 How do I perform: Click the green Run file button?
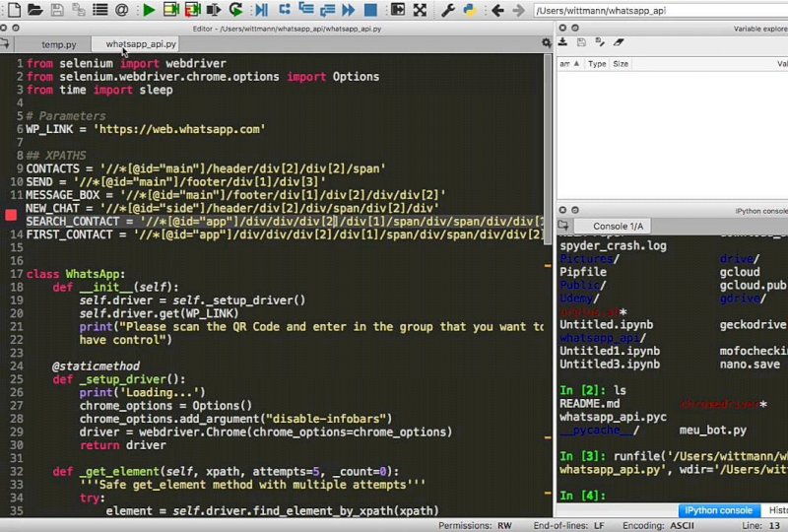(x=148, y=10)
